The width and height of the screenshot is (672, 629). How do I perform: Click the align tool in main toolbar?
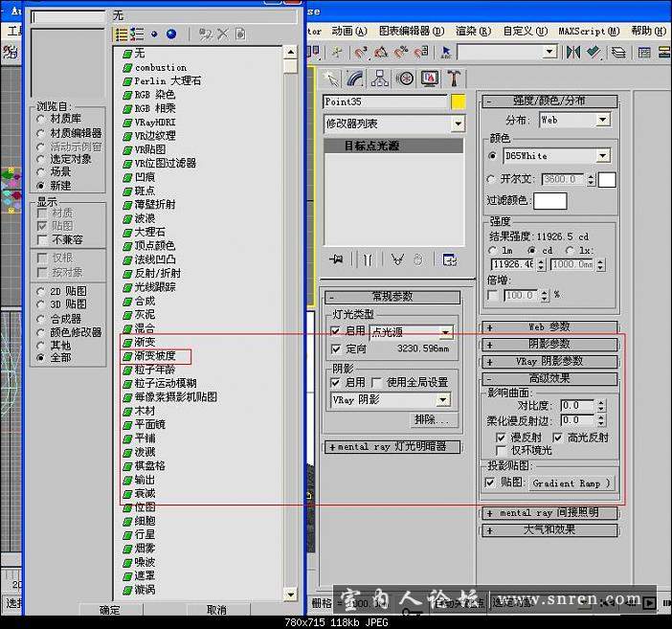point(594,53)
